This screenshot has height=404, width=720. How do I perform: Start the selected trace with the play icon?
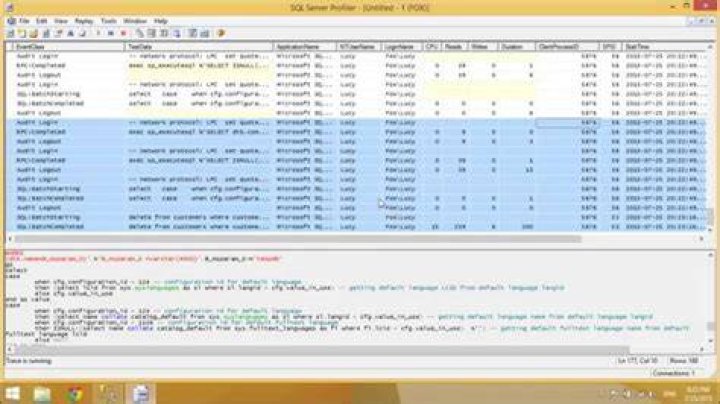click(x=98, y=34)
